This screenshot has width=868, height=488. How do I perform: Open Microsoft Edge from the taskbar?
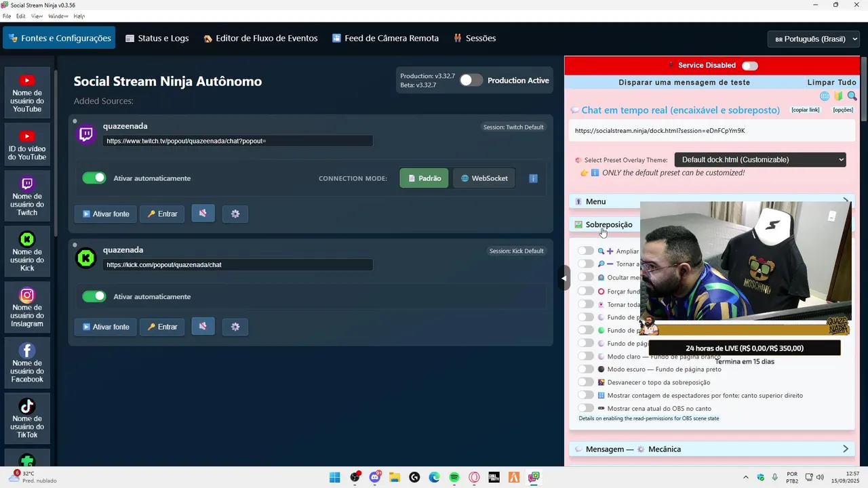435,477
